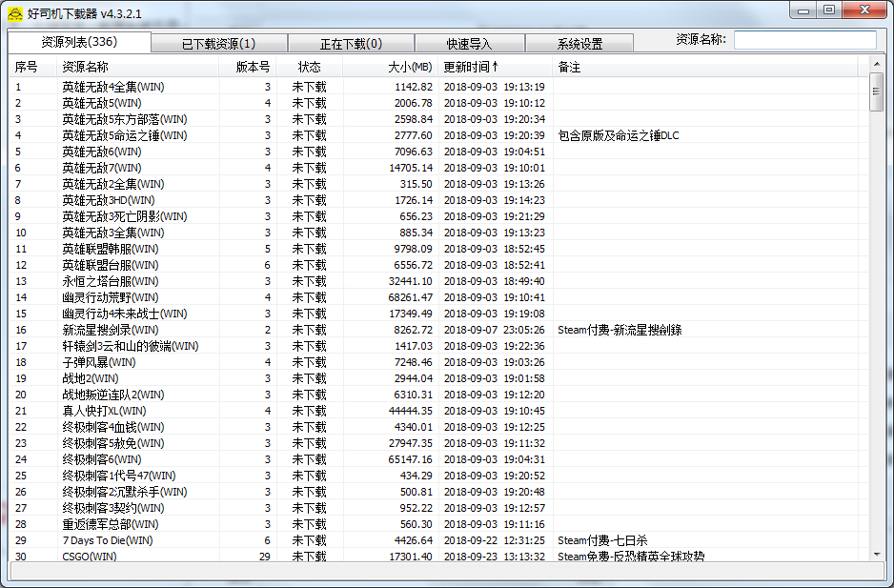
Task: Focus the 资源名称 search field
Action: pos(804,39)
